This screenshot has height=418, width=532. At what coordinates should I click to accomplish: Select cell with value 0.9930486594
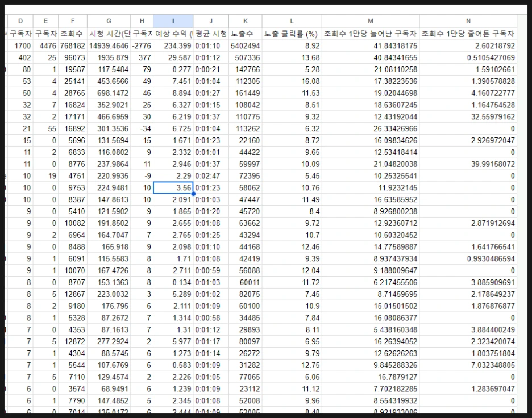click(x=468, y=258)
